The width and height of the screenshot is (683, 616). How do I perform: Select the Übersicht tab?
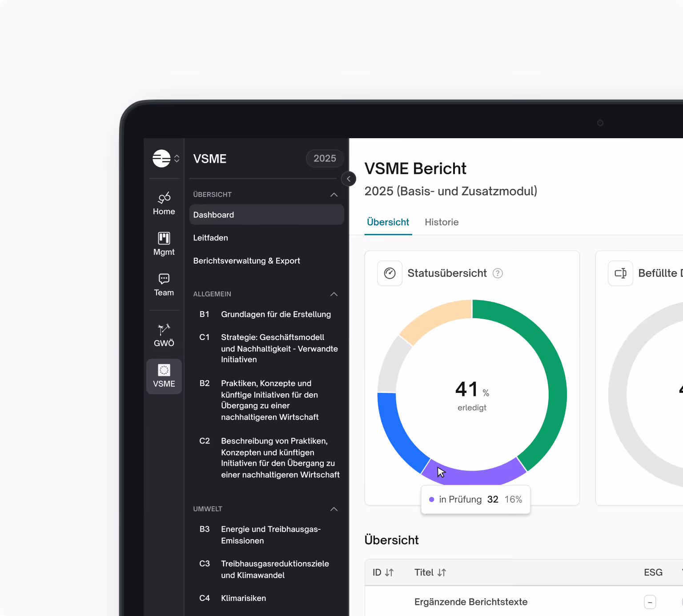(388, 222)
